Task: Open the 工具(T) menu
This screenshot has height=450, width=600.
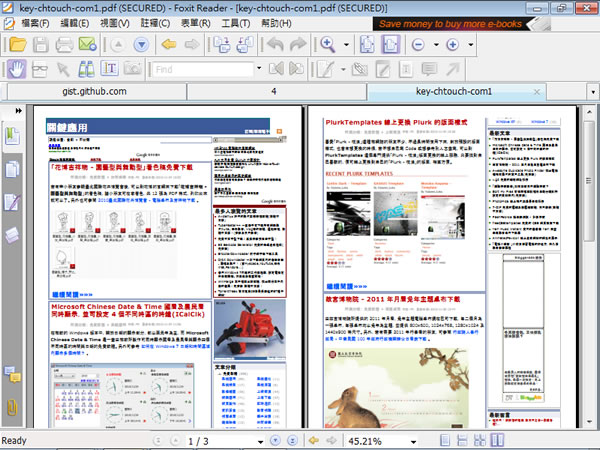Action: click(236, 23)
